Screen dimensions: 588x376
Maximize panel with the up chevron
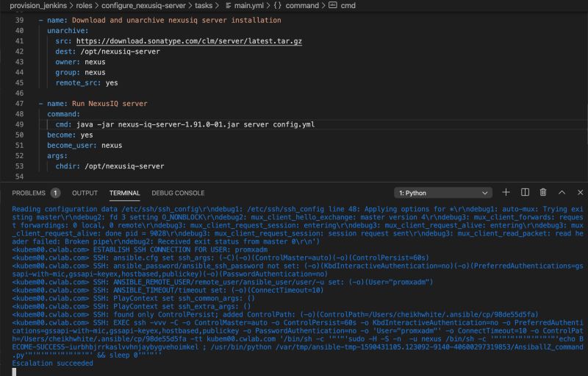coord(562,193)
